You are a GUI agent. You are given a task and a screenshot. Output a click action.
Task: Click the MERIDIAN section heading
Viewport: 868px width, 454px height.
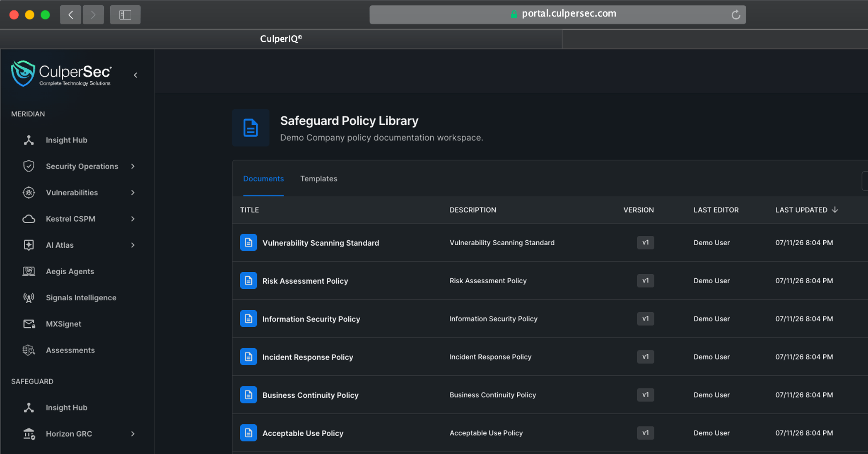click(28, 114)
